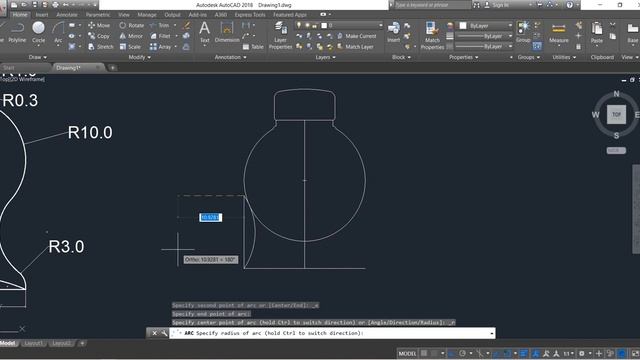640x360 pixels.
Task: Click the TOP face of the ViewCube
Action: 616,114
